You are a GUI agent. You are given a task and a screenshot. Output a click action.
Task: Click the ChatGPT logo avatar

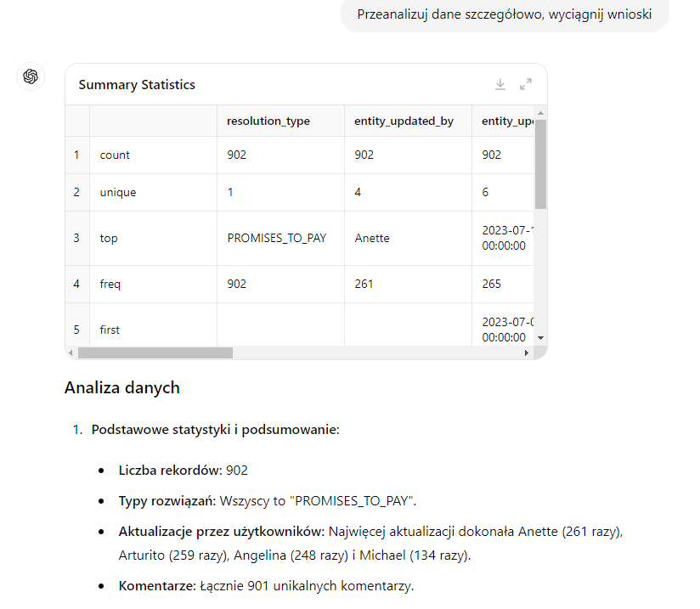point(31,76)
